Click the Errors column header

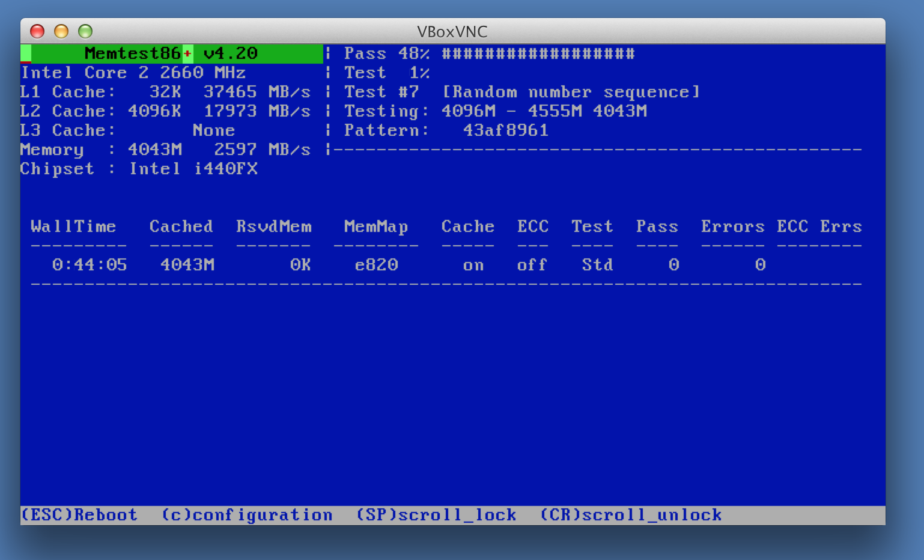point(733,227)
